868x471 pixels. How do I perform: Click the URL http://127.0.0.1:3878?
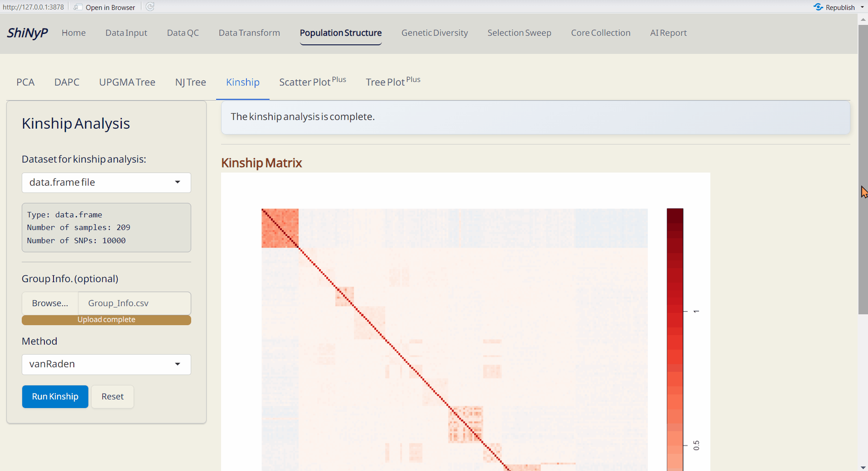[34, 7]
